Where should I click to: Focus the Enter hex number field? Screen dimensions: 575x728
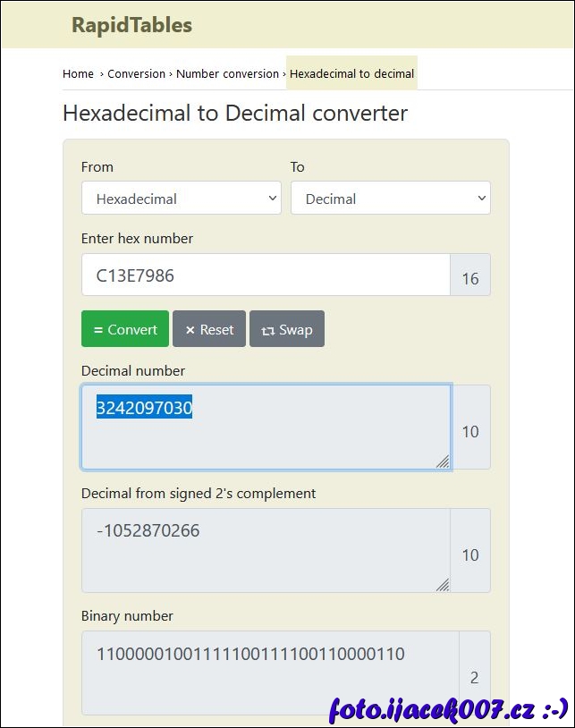point(265,275)
